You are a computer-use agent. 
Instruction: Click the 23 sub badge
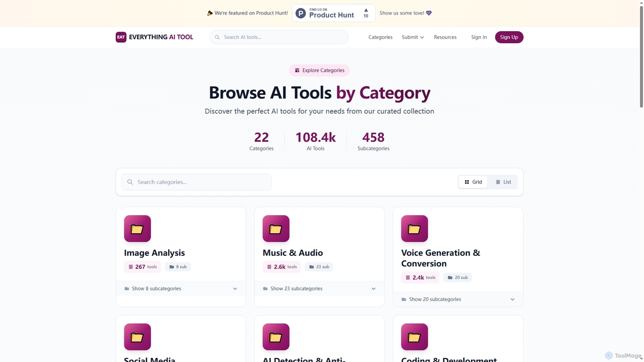click(319, 267)
